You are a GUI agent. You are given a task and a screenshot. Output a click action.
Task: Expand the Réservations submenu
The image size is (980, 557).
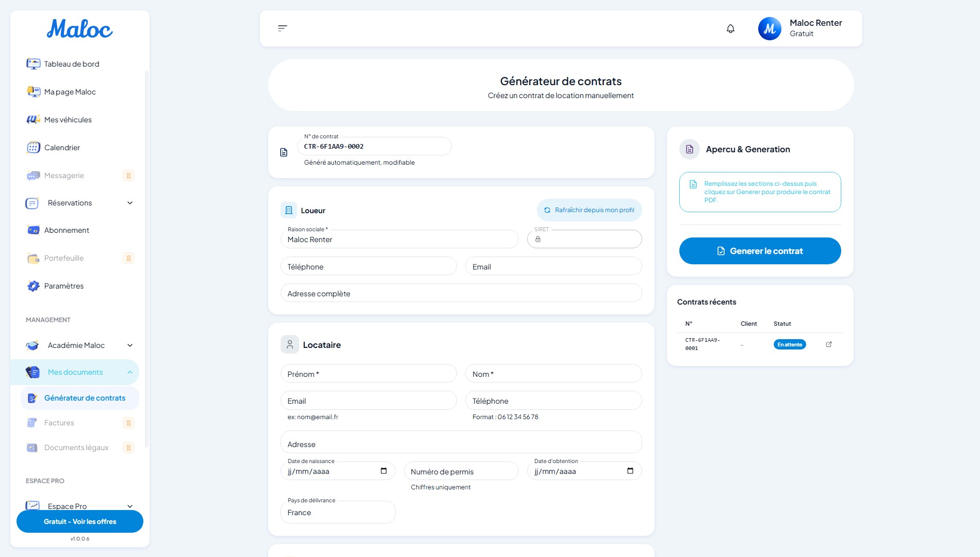pos(130,203)
